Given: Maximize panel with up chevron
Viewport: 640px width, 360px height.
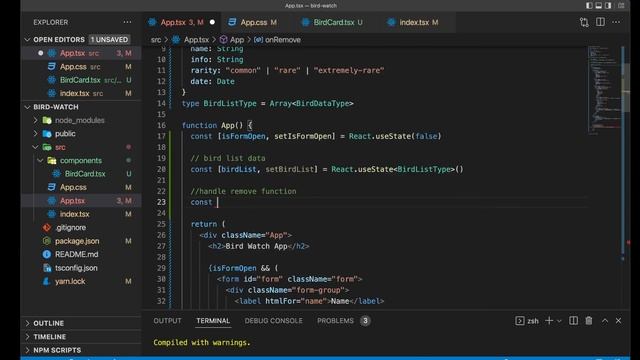Looking at the screenshot, I should [x=605, y=321].
